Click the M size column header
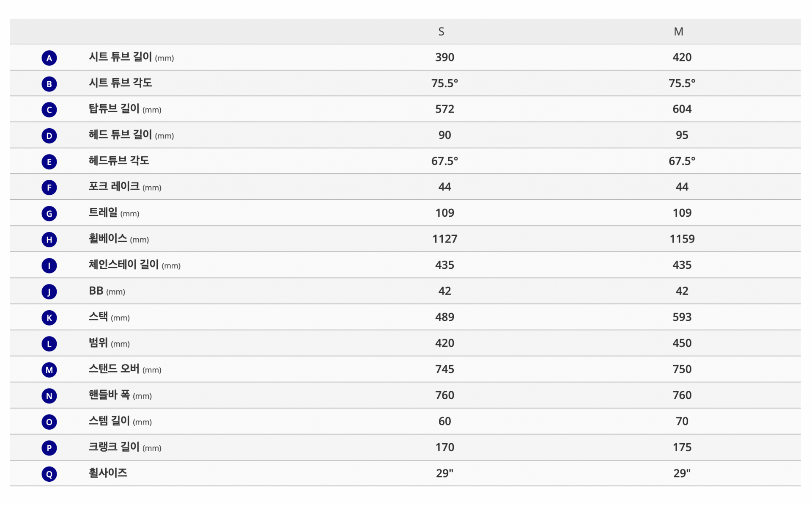The image size is (812, 505). (678, 32)
